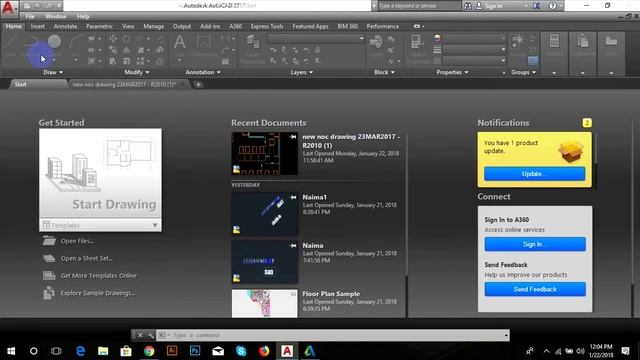
Task: Click the new drawing plus tab button
Action: [198, 84]
